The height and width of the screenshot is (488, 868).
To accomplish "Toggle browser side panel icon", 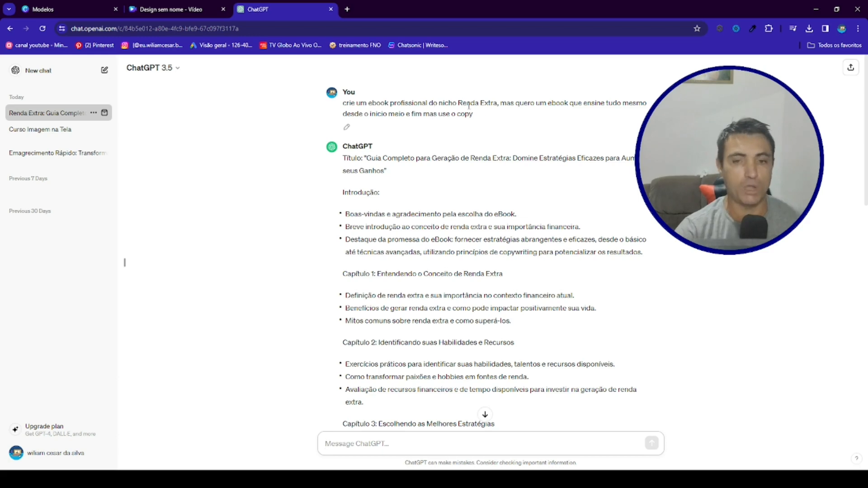I will [x=825, y=28].
